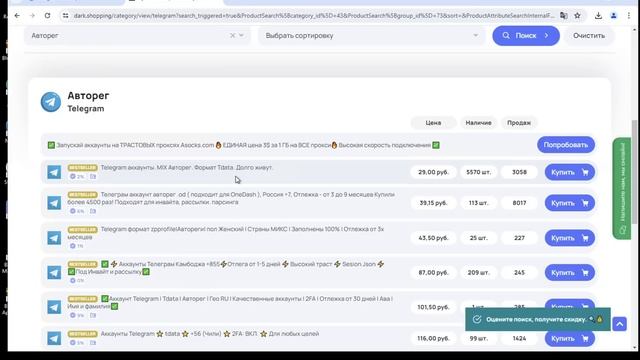Sort by Наличие column
Image resolution: width=640 pixels, height=360 pixels.
point(478,122)
